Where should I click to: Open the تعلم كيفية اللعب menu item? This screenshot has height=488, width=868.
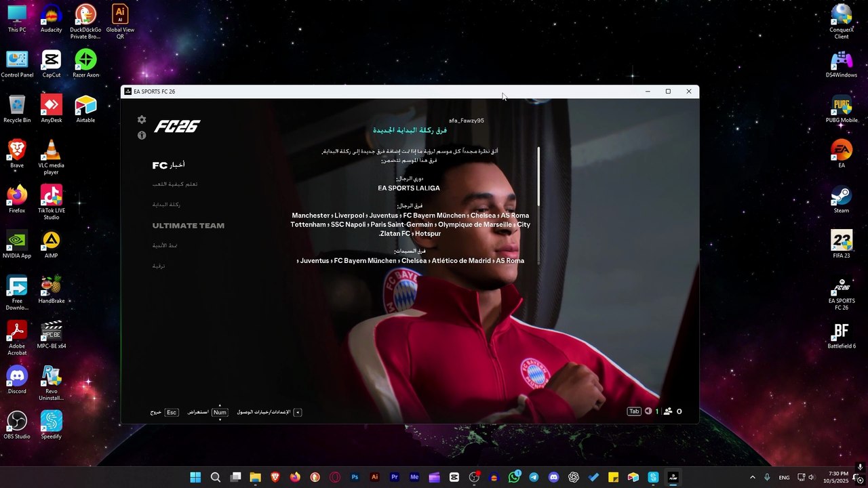175,184
